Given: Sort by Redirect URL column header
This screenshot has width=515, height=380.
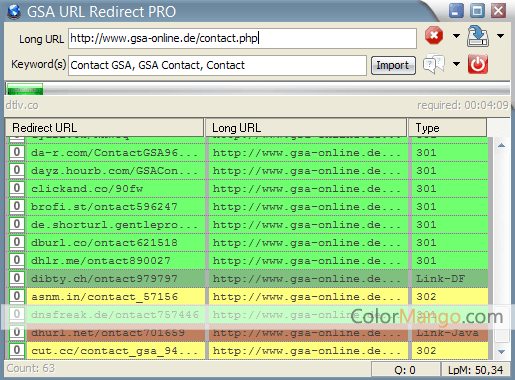Looking at the screenshot, I should 105,128.
